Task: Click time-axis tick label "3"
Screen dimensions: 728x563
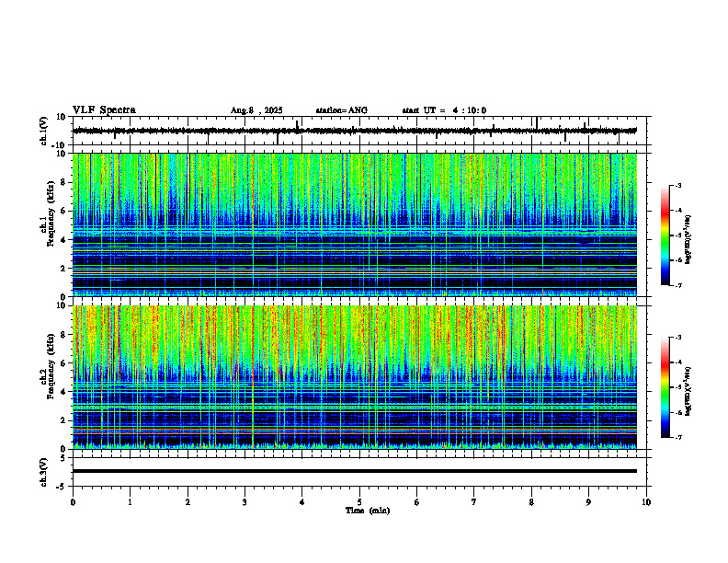Action: (245, 502)
